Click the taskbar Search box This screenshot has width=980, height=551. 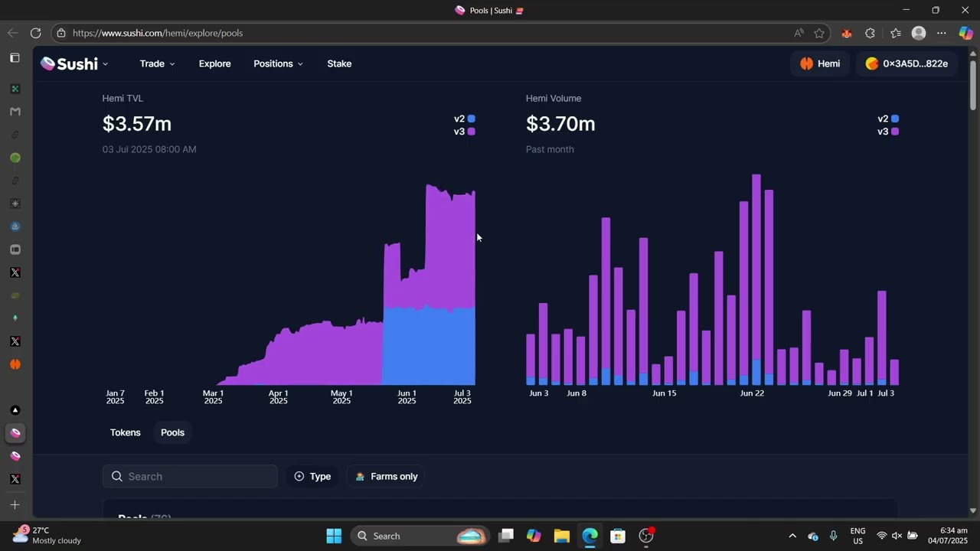tap(420, 536)
